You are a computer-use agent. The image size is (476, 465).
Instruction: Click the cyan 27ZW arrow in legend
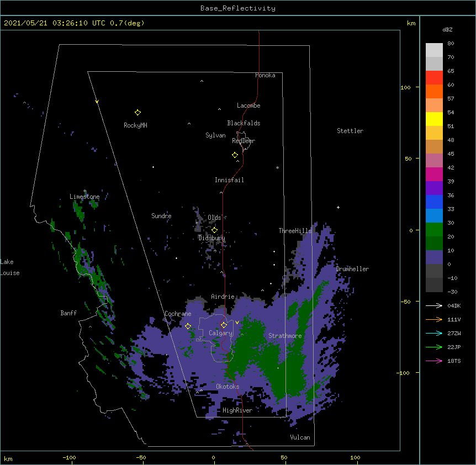[434, 333]
